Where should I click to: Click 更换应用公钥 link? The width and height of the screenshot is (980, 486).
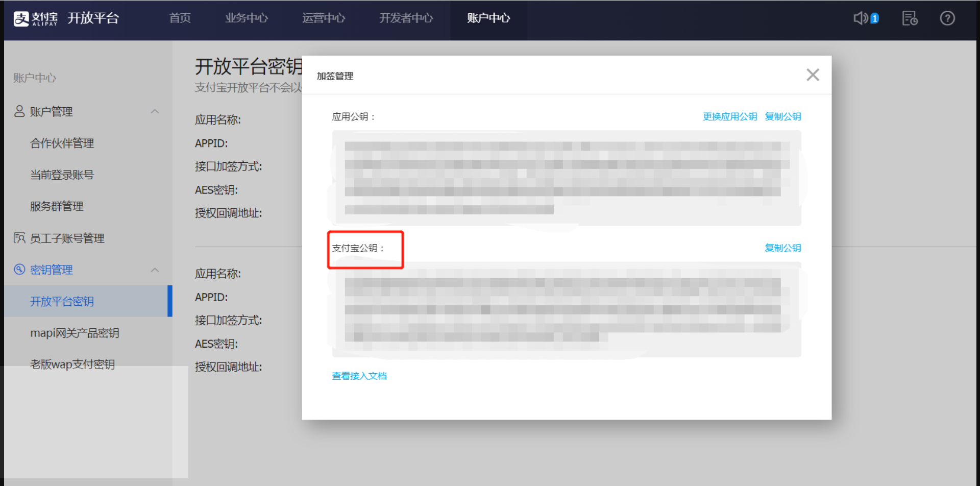(x=730, y=116)
